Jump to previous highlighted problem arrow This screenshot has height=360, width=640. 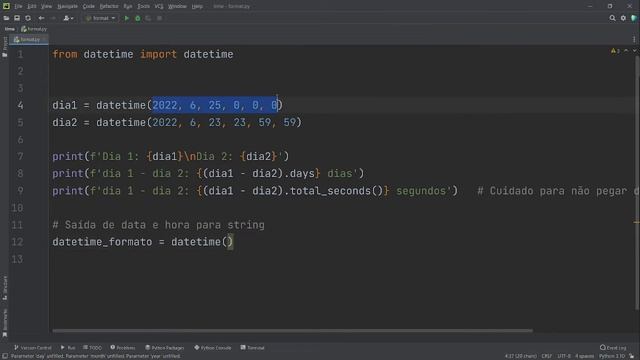pyautogui.click(x=626, y=51)
